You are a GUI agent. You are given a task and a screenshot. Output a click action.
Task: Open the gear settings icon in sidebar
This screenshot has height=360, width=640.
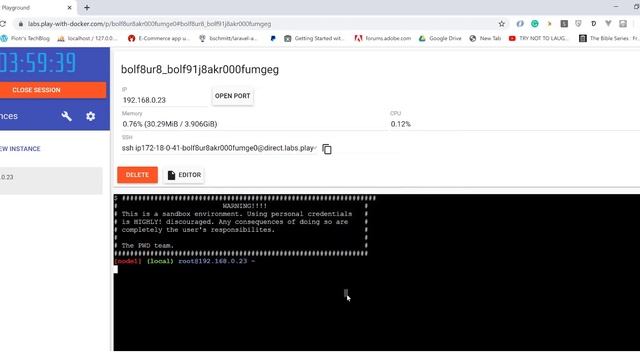(91, 116)
